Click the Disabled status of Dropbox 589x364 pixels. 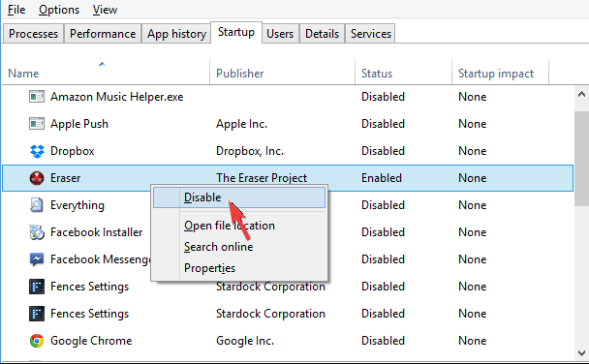pyautogui.click(x=384, y=151)
